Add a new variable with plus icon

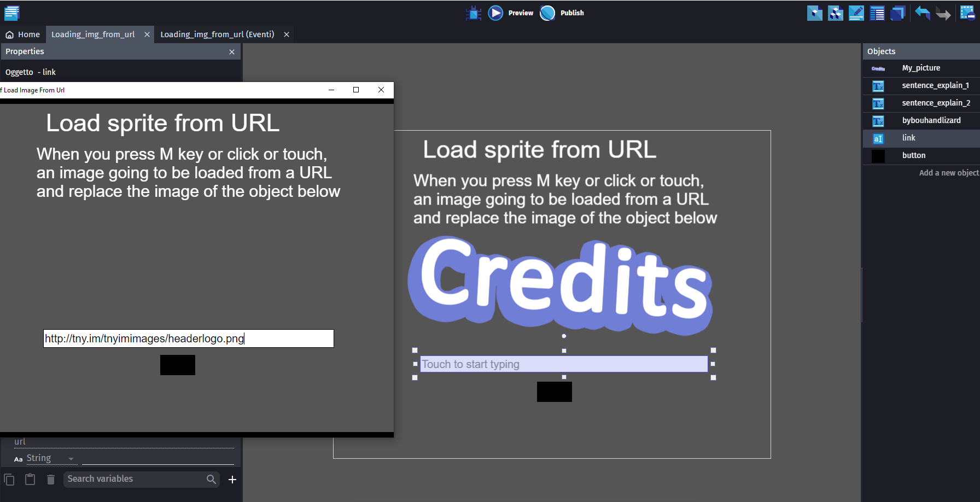232,480
